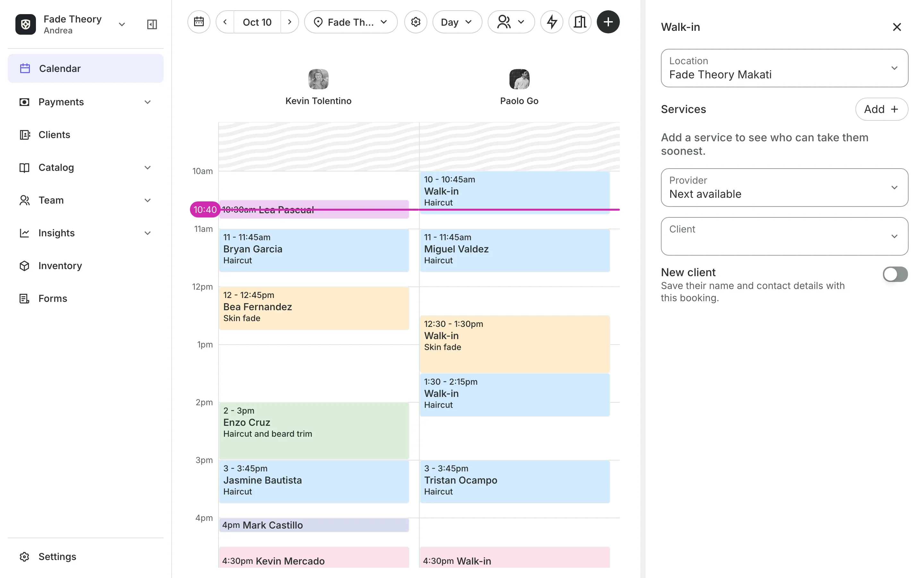Open Tristan Ocampo 3pm appointment

point(515,482)
